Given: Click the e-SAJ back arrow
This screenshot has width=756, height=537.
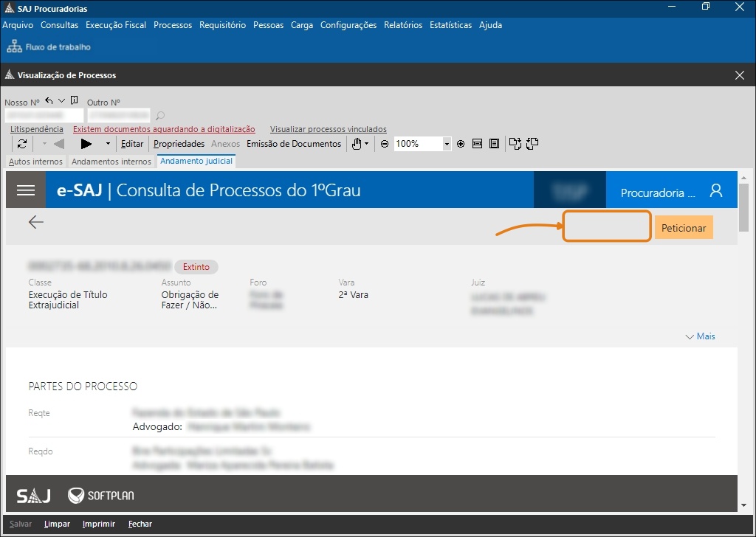Looking at the screenshot, I should tap(35, 222).
